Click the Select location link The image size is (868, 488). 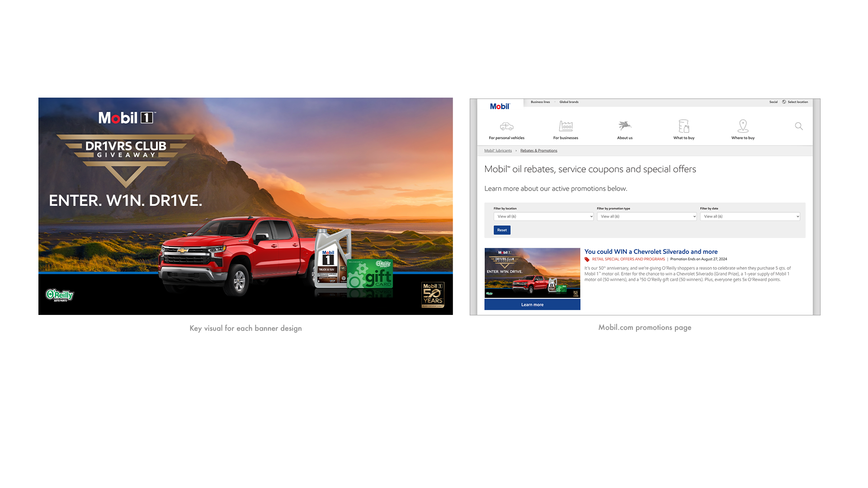pos(797,102)
